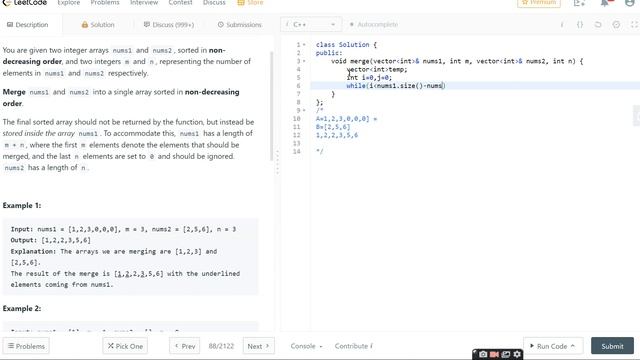Image resolution: width=640 pixels, height=360 pixels.
Task: Expand Run Code options caret
Action: 573,346
